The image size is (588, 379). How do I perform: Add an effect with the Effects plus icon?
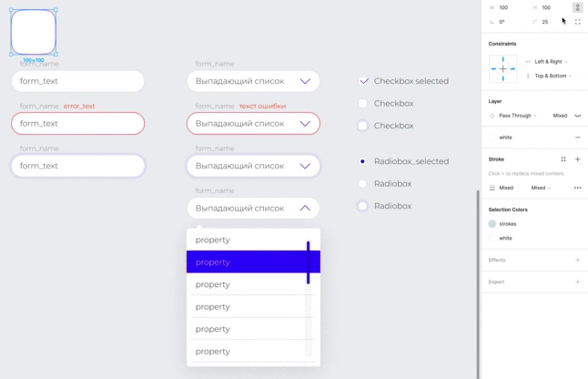[x=578, y=260]
